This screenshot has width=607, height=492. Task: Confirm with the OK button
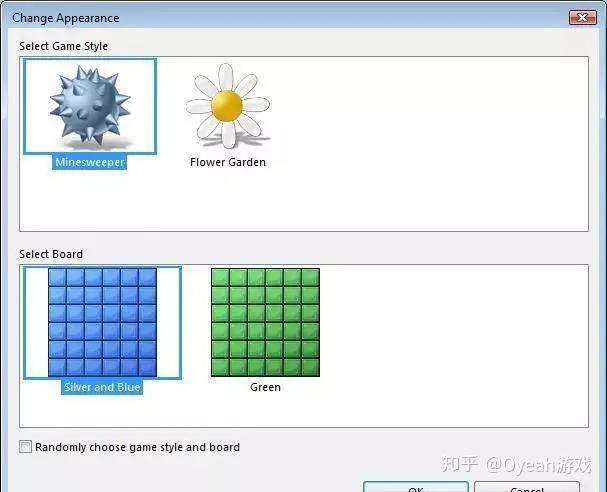coord(416,487)
